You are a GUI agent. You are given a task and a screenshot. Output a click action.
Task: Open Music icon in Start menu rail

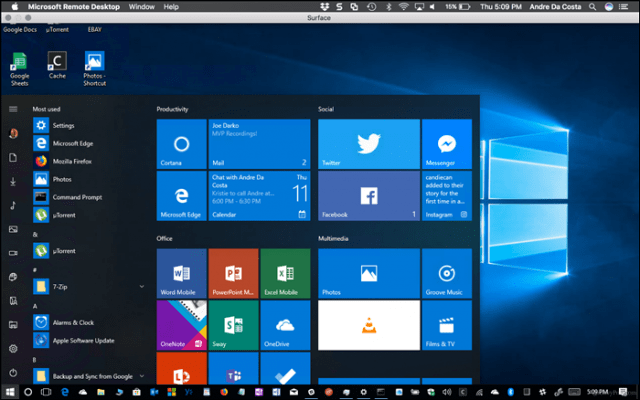[x=13, y=205]
